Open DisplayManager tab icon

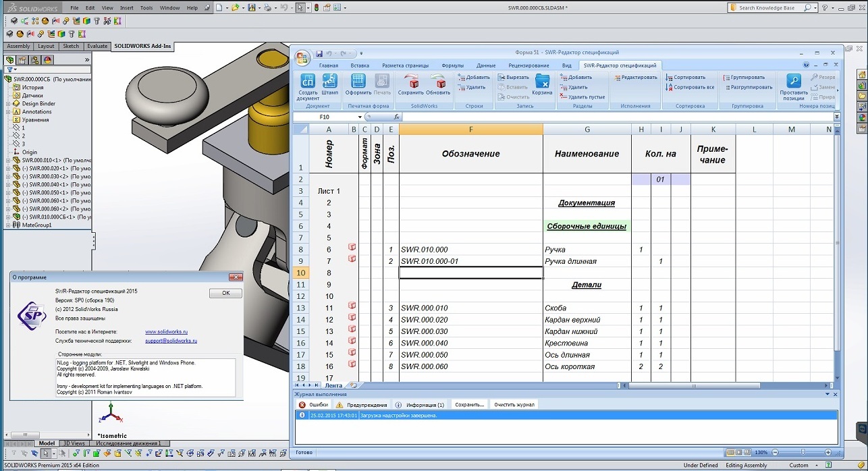(48, 59)
